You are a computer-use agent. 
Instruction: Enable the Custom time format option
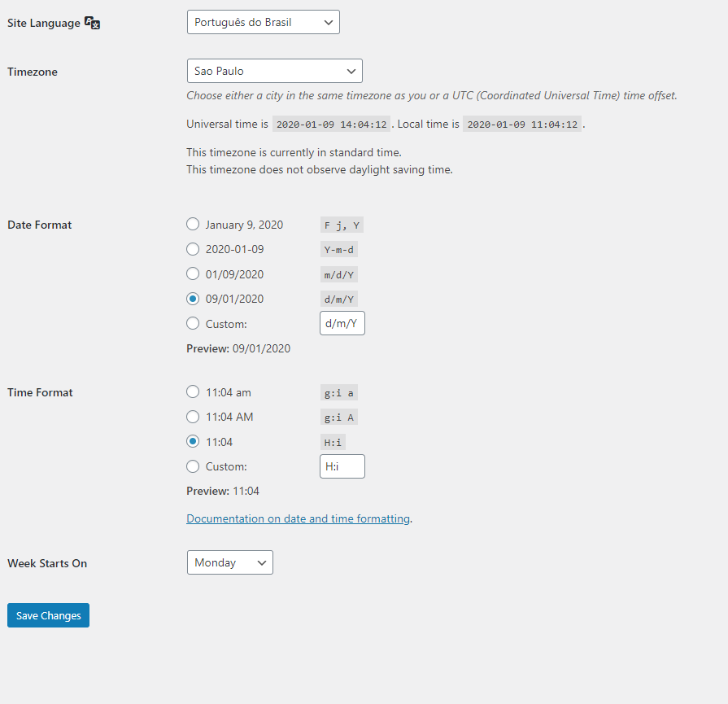(x=193, y=466)
